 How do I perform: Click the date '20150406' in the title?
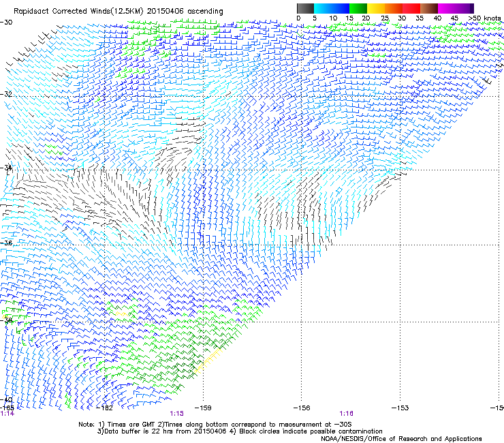(x=165, y=12)
